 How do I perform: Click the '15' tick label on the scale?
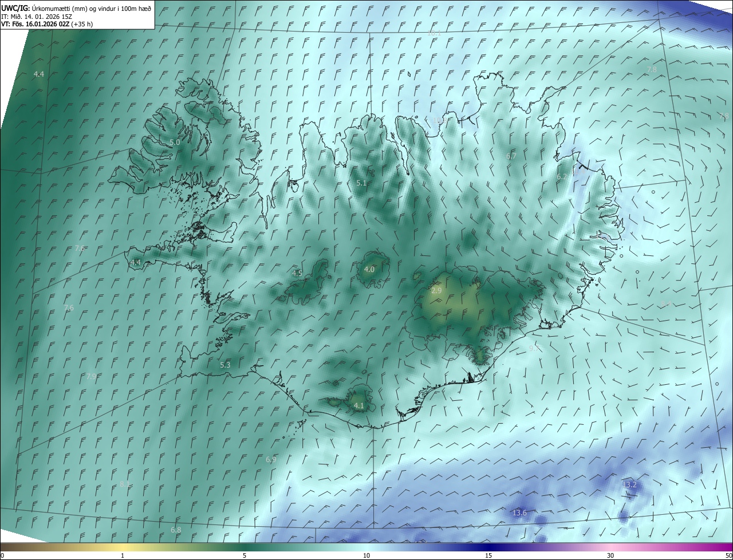(x=488, y=555)
